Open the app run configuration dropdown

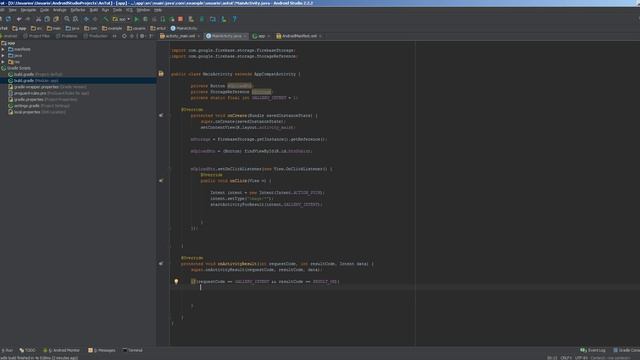(121, 19)
